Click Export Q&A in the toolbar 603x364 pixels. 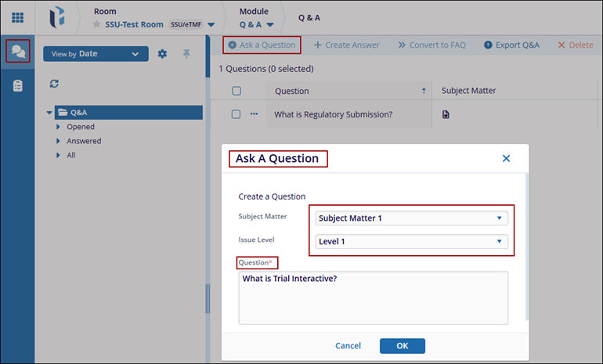(511, 45)
